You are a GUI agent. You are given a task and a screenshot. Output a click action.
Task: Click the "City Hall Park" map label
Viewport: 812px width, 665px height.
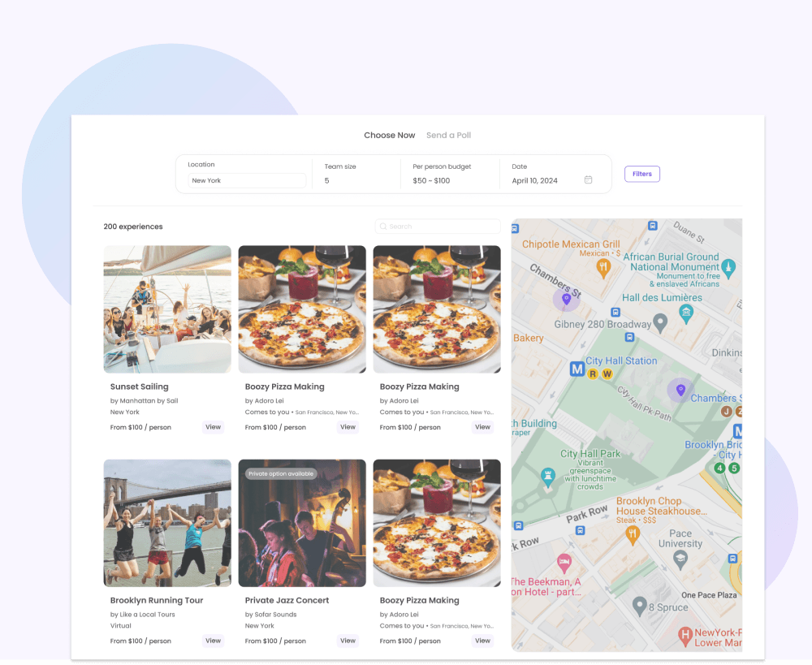pos(590,454)
